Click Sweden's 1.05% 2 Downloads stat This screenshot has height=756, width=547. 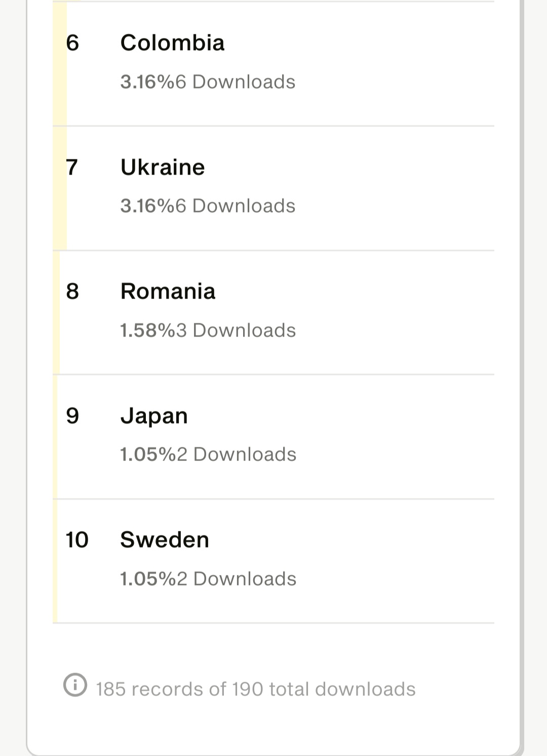(208, 579)
